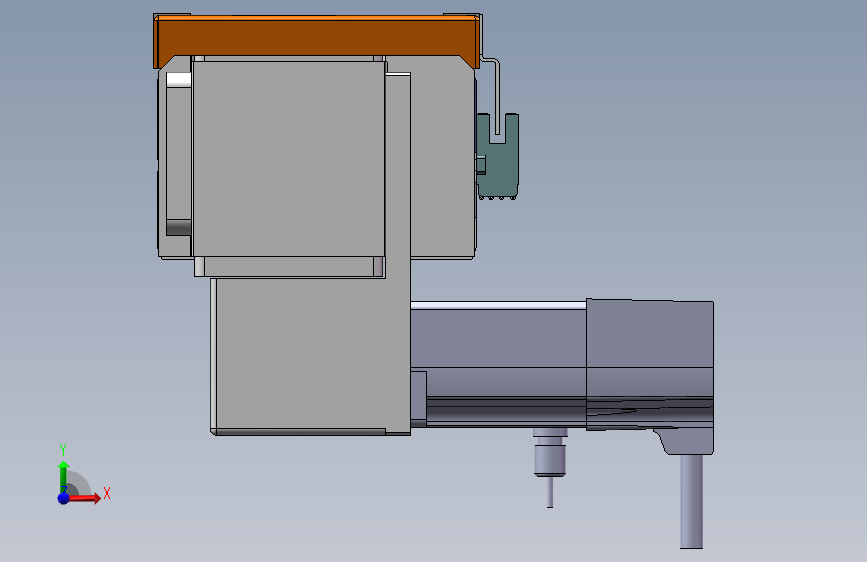Select the purple motor body
Viewport: 867px width, 562px height.
498,364
